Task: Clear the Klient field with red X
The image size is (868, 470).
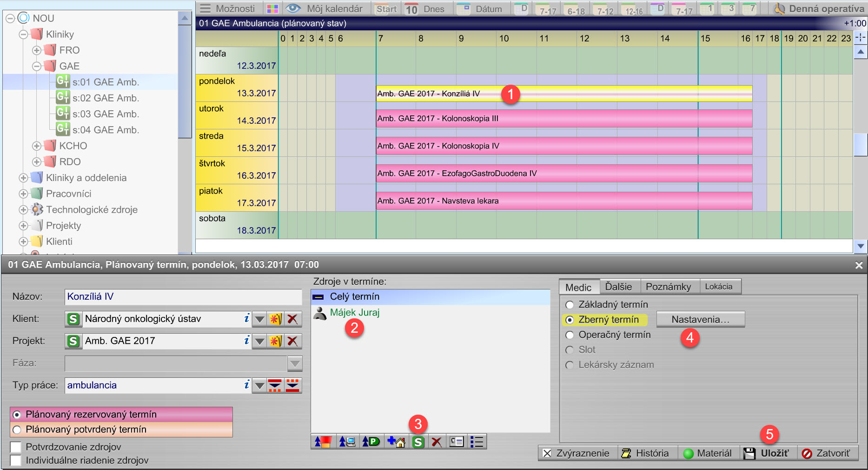Action: tap(292, 319)
